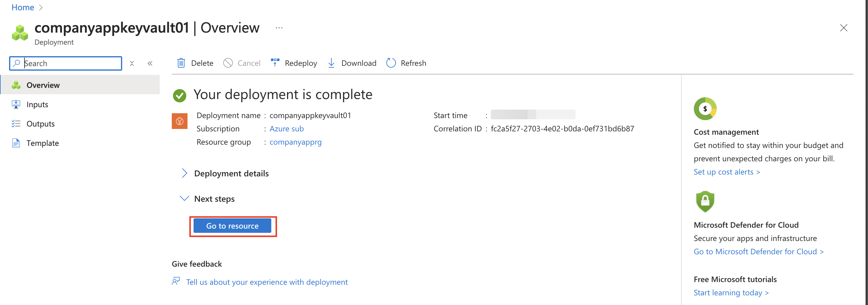Click the Delete trash can icon
Screen dimensions: 868x305
pyautogui.click(x=181, y=63)
